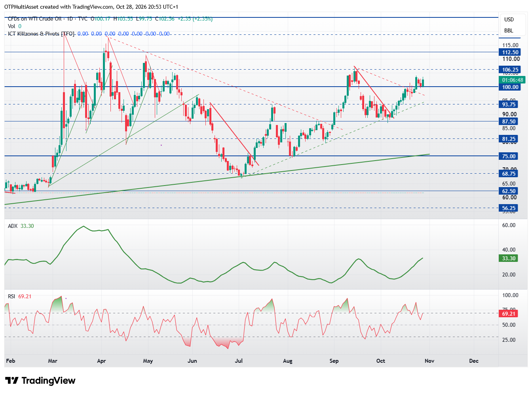Click the red RSI 69.21 value tag
532x394 pixels.
click(509, 314)
